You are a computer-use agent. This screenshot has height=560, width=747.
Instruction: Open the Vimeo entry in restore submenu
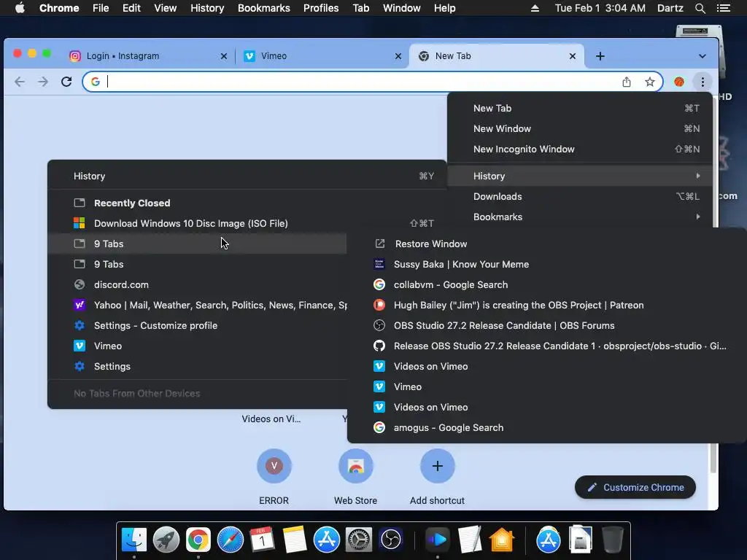547,386
